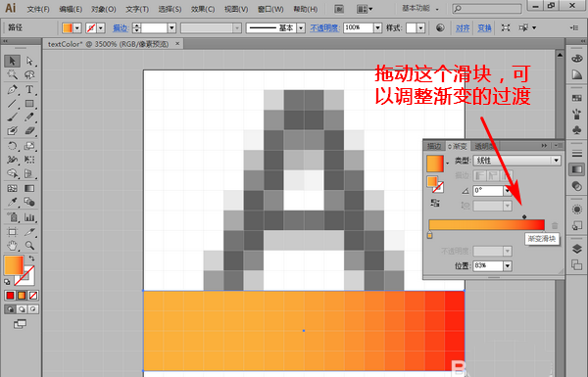
Task: Enable Draw Normal mode
Action: [x=10, y=309]
